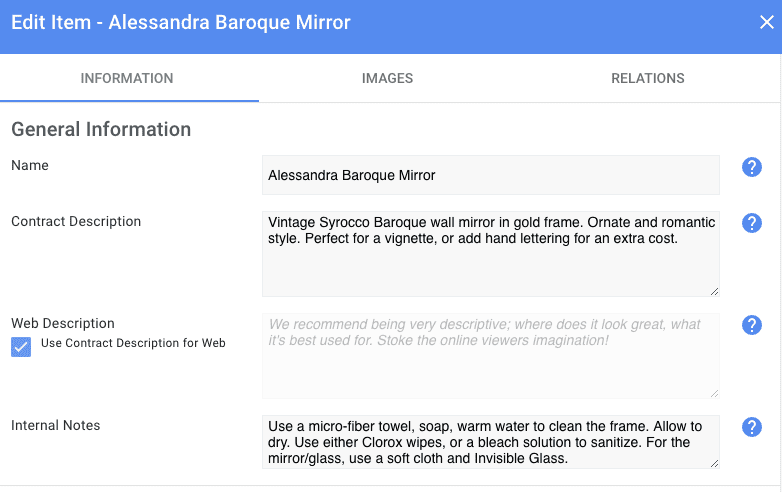Grab the Contract Description textarea resize handle
This screenshot has height=492, width=782.
714,291
